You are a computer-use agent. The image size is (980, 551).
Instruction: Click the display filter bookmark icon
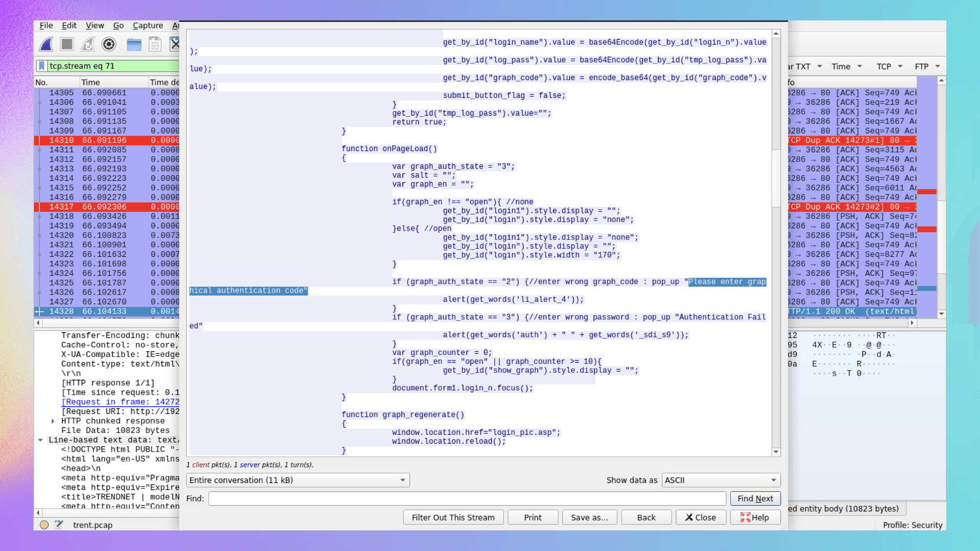coord(42,66)
